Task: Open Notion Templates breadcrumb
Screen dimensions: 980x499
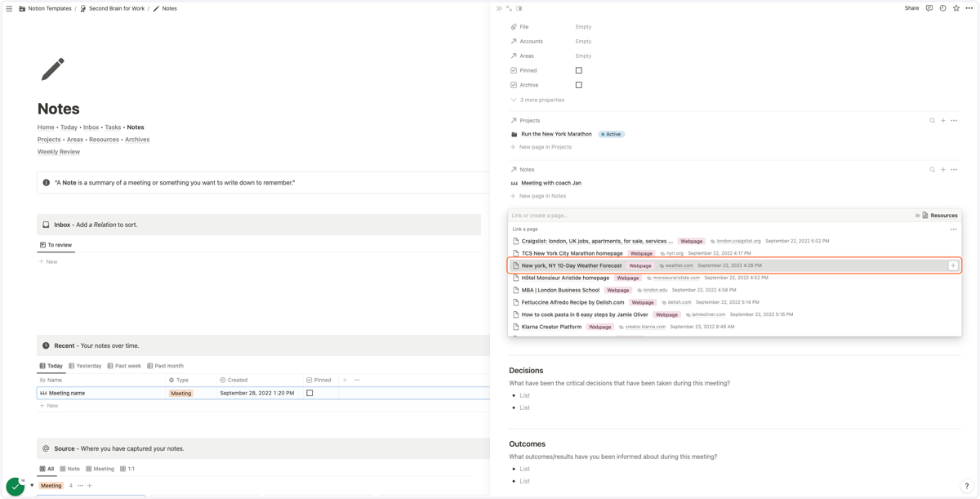Action: pos(45,8)
